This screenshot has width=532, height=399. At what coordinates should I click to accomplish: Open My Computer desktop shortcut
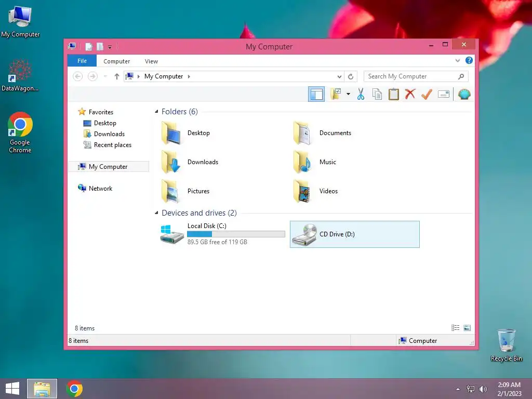coord(20,21)
